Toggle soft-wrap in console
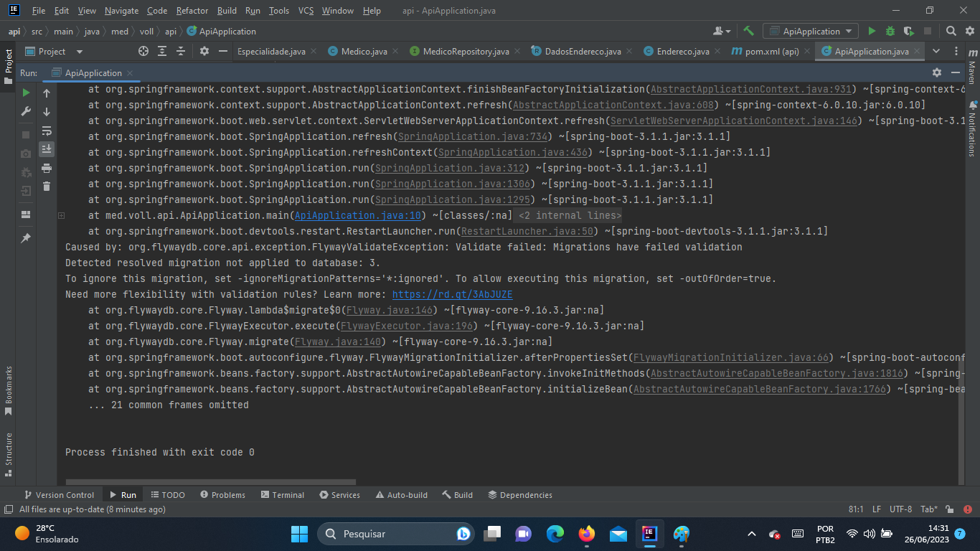The height and width of the screenshot is (551, 980). pyautogui.click(x=47, y=131)
